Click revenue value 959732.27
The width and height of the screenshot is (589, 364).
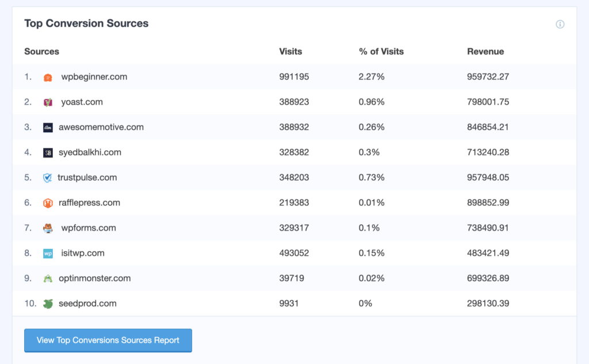click(488, 77)
